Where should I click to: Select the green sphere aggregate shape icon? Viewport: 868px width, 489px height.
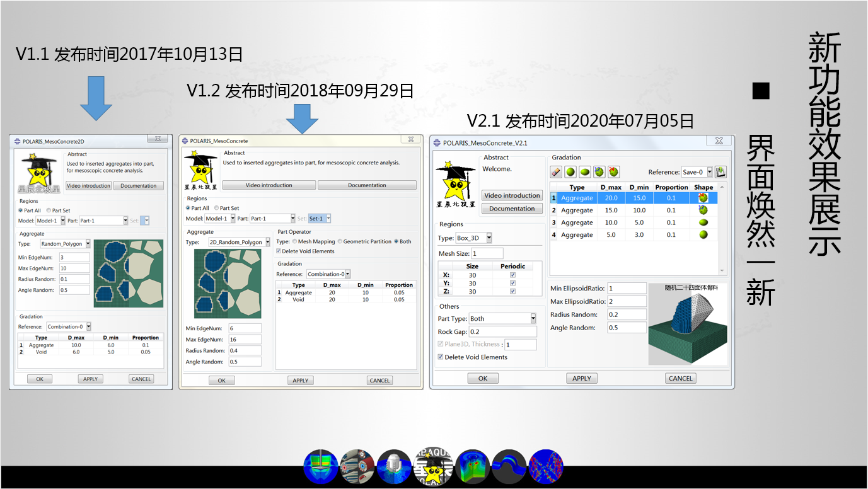click(570, 171)
